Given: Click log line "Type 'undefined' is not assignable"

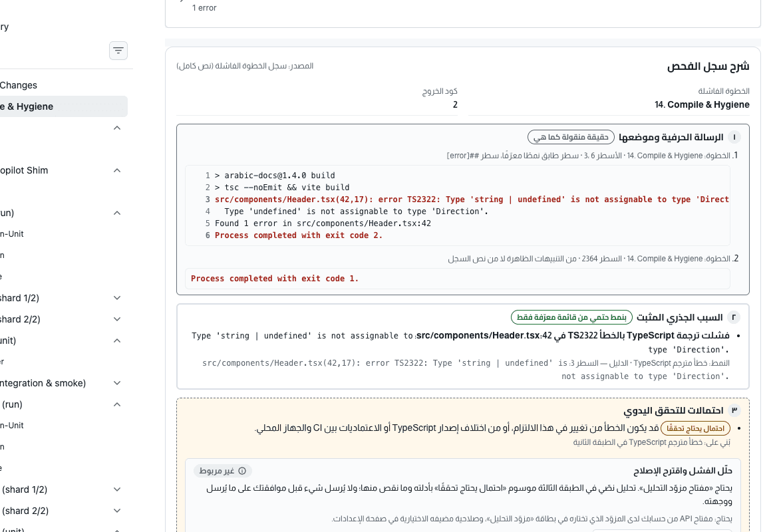Looking at the screenshot, I should coord(357,211).
